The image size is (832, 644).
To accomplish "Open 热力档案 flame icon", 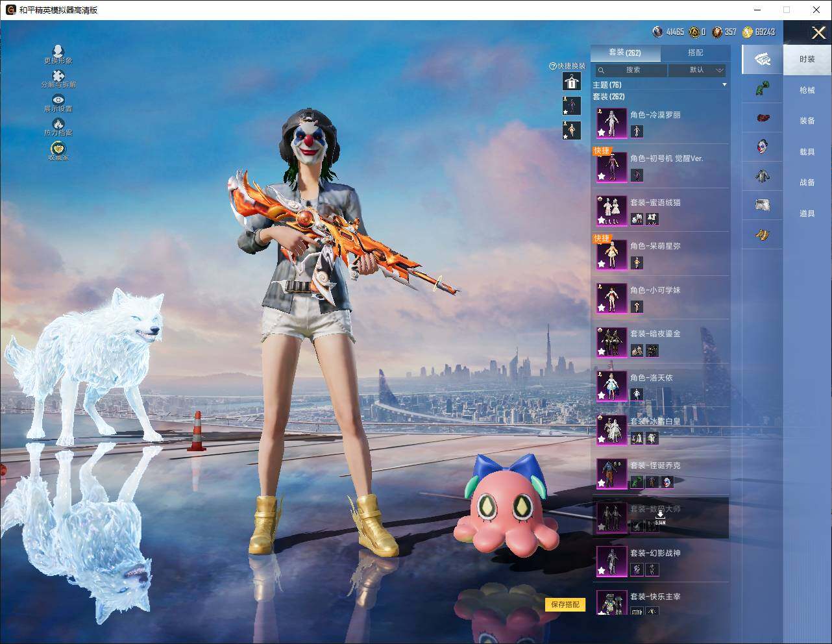I will 58,124.
